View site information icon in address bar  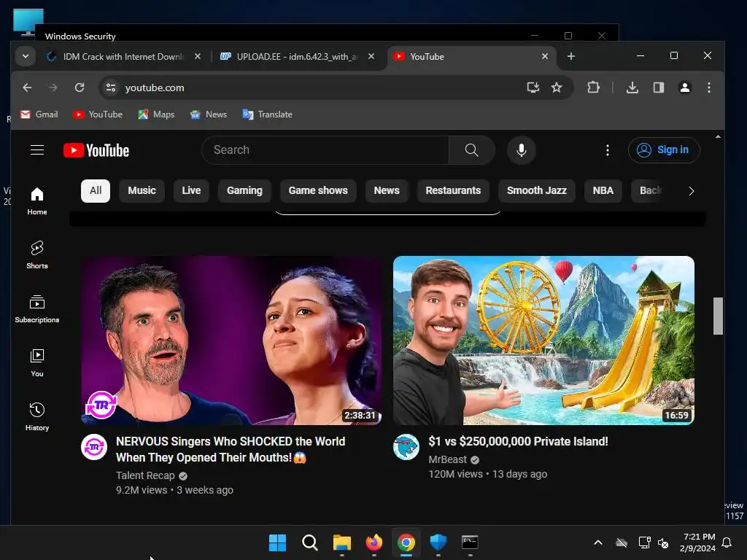pyautogui.click(x=111, y=87)
